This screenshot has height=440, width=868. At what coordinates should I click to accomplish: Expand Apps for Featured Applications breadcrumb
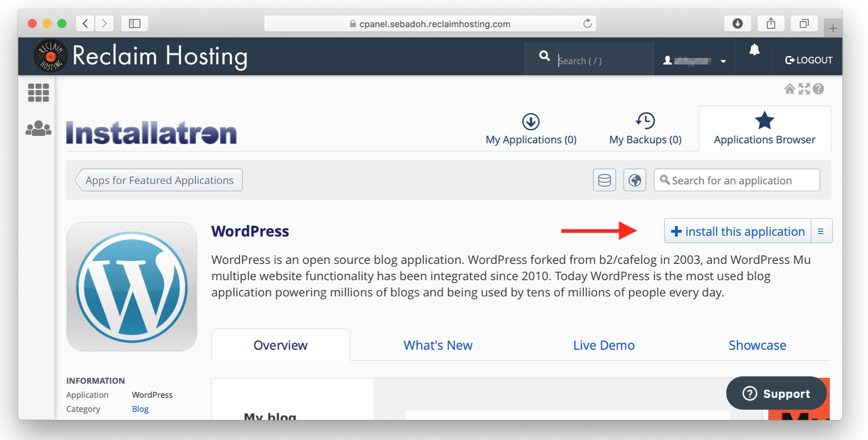[159, 180]
